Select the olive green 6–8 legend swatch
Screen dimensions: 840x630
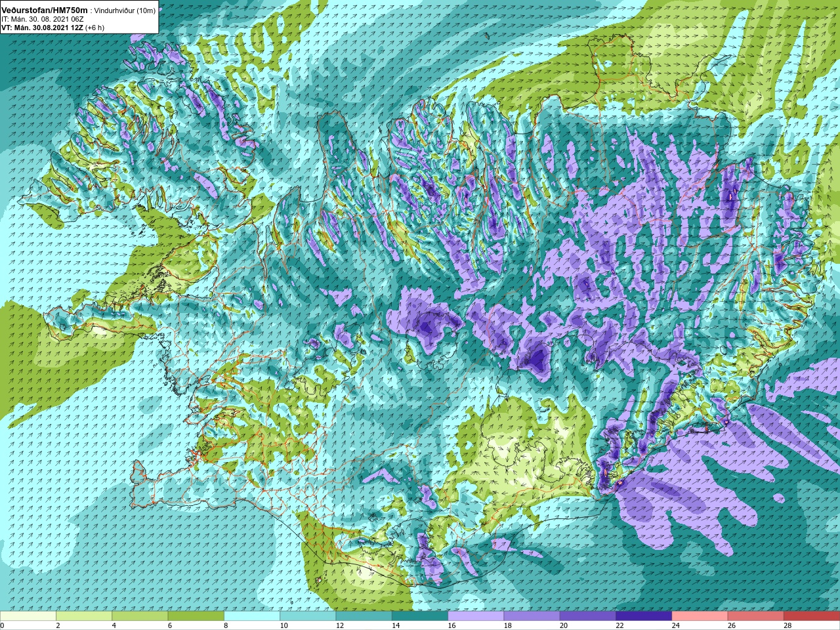196,616
